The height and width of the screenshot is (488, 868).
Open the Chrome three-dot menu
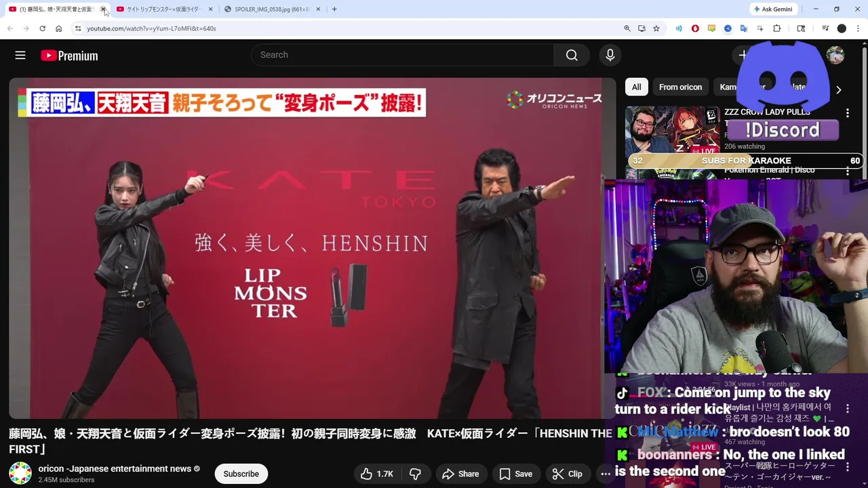pyautogui.click(x=859, y=28)
